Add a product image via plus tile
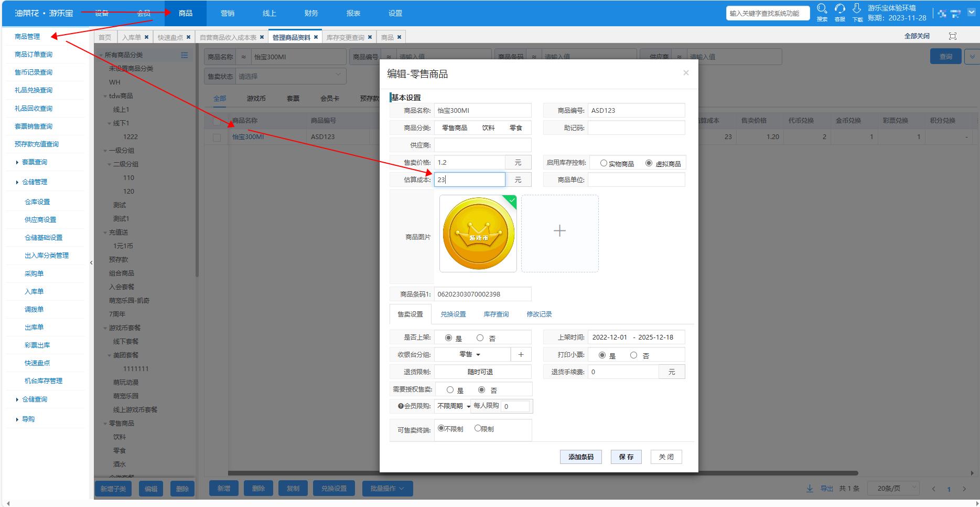 point(559,233)
